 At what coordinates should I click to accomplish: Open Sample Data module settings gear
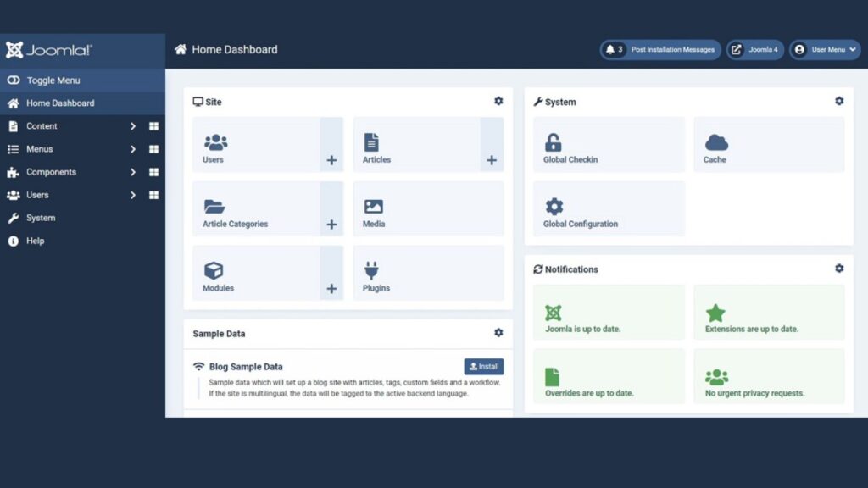[x=498, y=332]
